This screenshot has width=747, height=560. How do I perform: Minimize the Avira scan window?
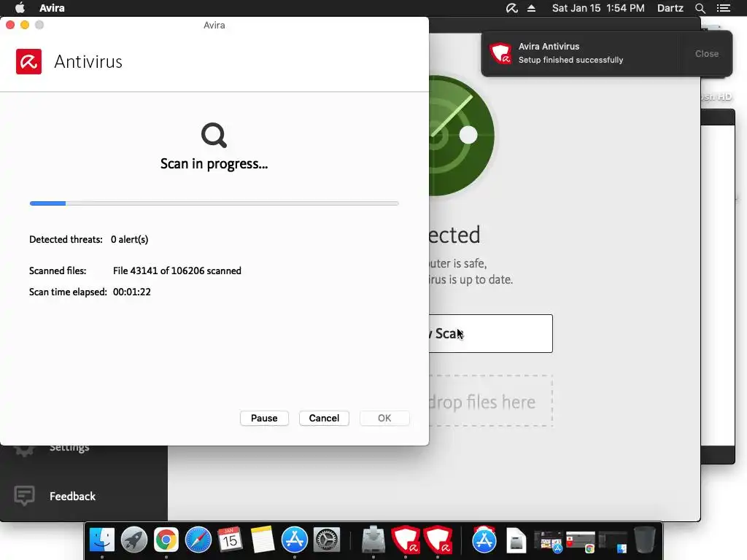tap(25, 25)
